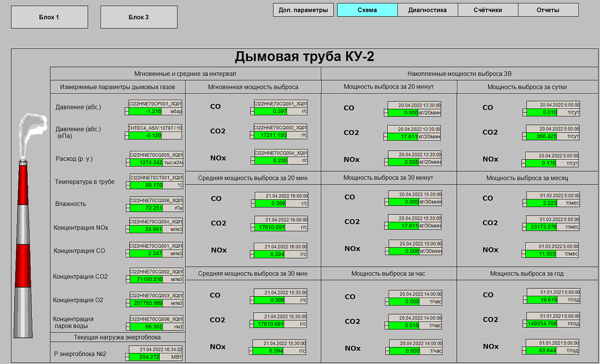The image size is (600, 364).
Task: Switch to the Доп. параметры tab
Action: coord(303,10)
